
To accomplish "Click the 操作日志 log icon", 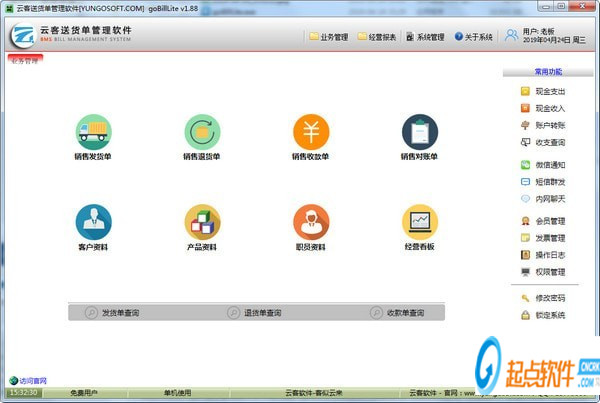I will [525, 255].
